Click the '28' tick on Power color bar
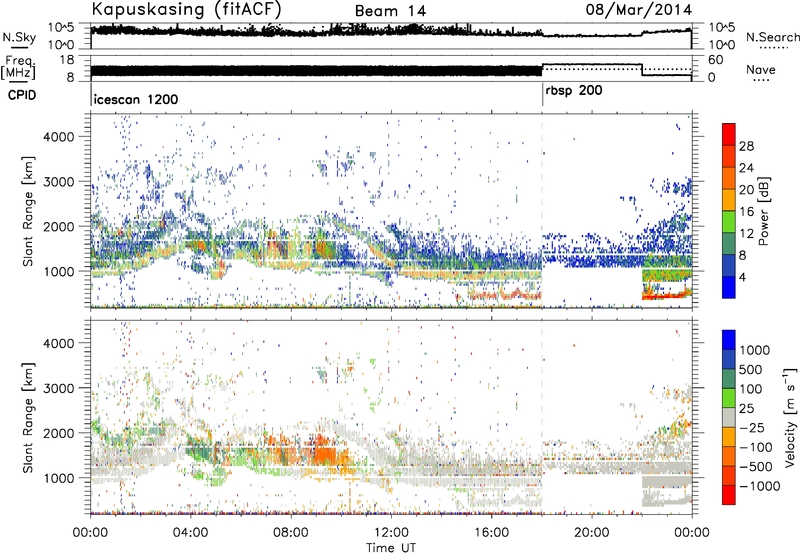The height and width of the screenshot is (554, 800). pos(746,146)
